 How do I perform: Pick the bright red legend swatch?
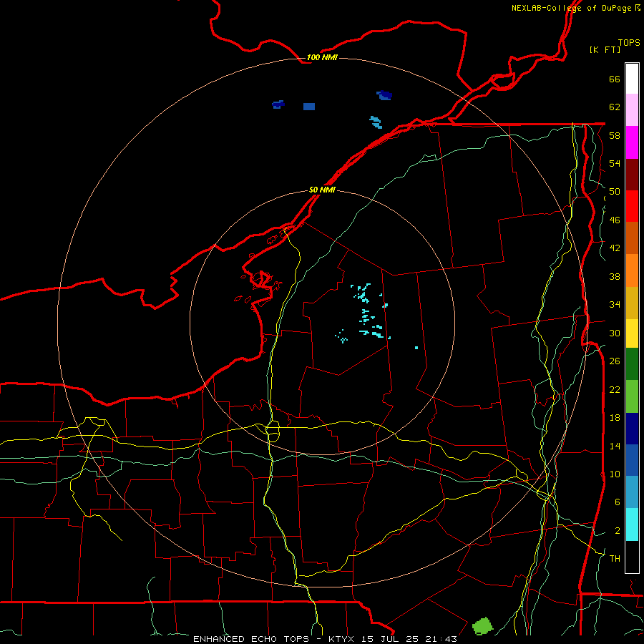[632, 206]
